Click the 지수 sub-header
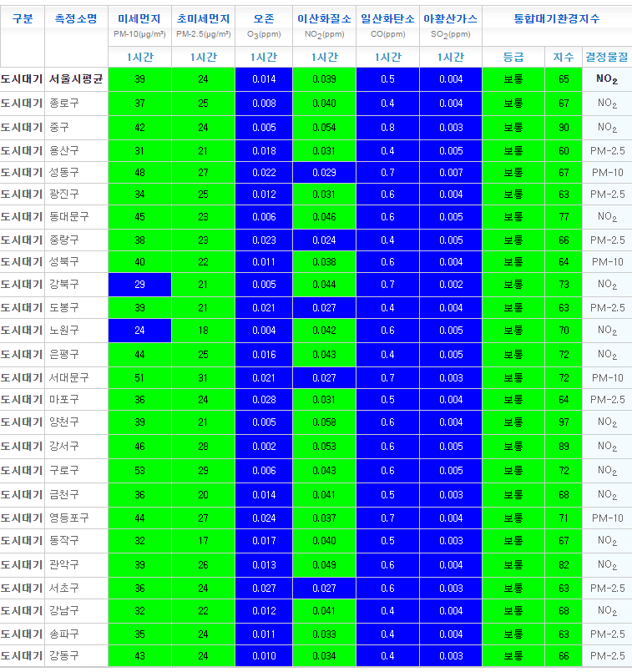Screen dimensions: 632x672 click(x=564, y=57)
